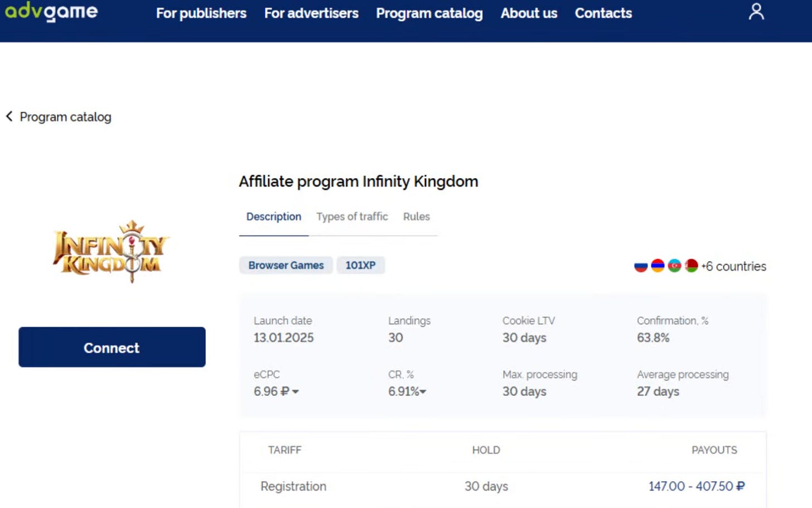Screen dimensions: 812x508
Task: Click the 101XP publisher tag
Action: click(x=361, y=265)
